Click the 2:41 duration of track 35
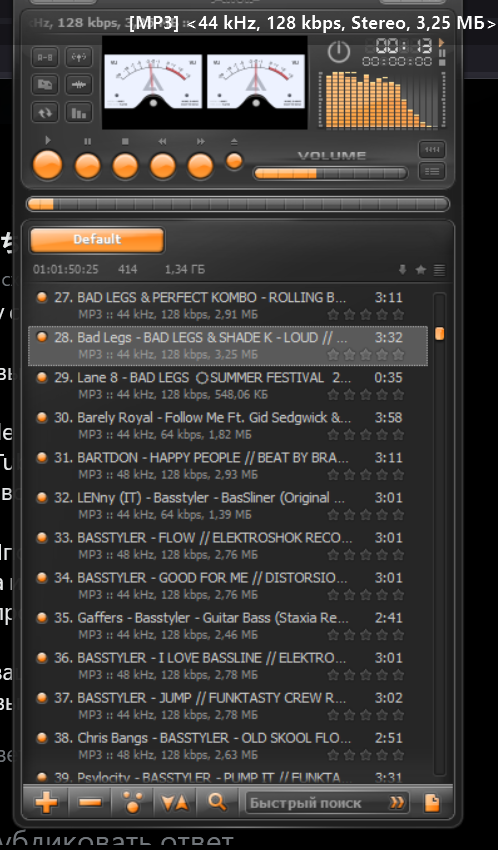This screenshot has height=850, width=498. tap(389, 618)
